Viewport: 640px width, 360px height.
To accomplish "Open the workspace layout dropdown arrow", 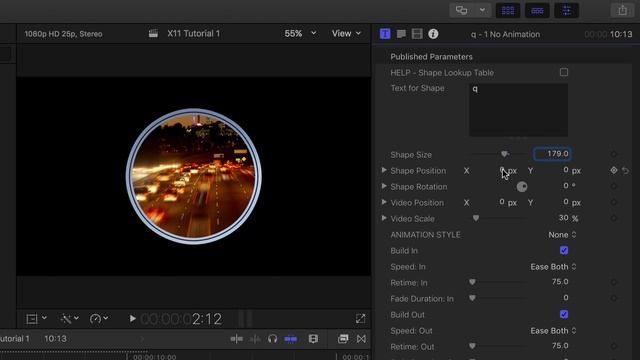I will [x=482, y=10].
